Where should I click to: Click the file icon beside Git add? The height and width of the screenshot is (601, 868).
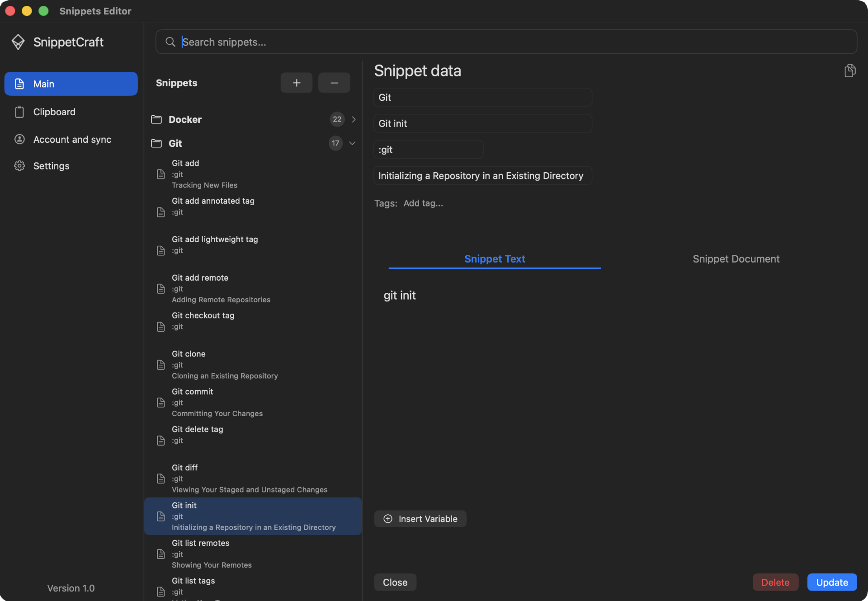(160, 174)
